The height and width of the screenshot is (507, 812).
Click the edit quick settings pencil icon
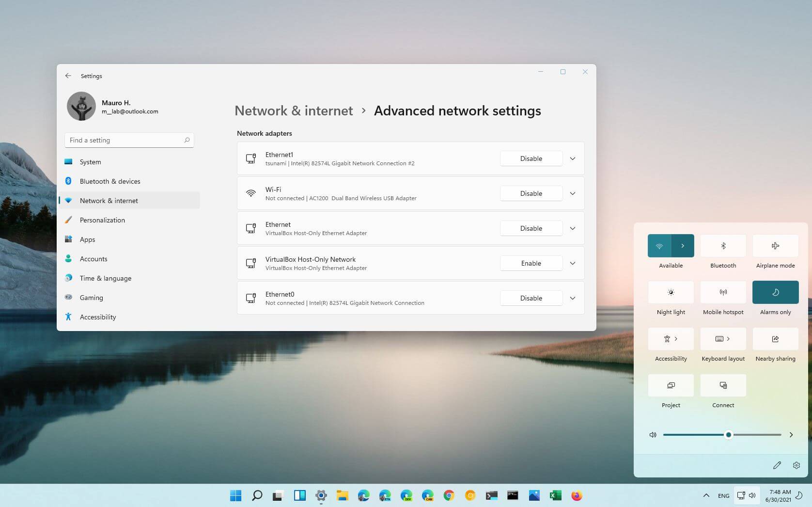(x=777, y=465)
